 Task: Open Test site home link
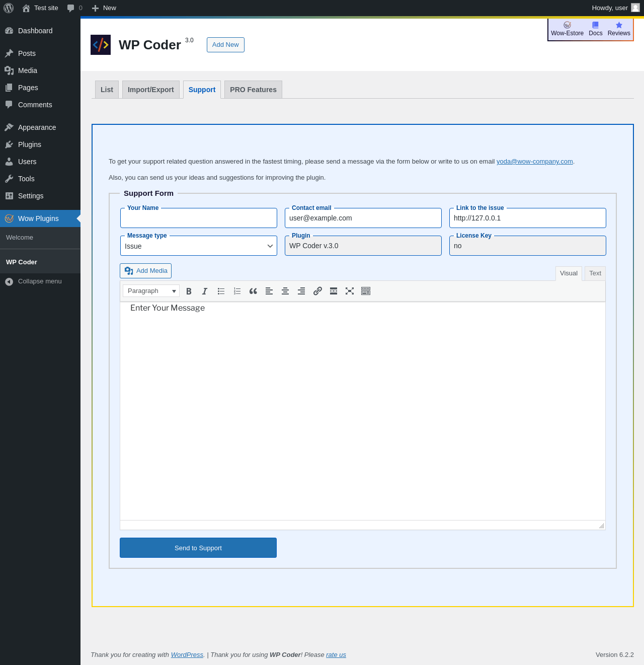[x=40, y=8]
